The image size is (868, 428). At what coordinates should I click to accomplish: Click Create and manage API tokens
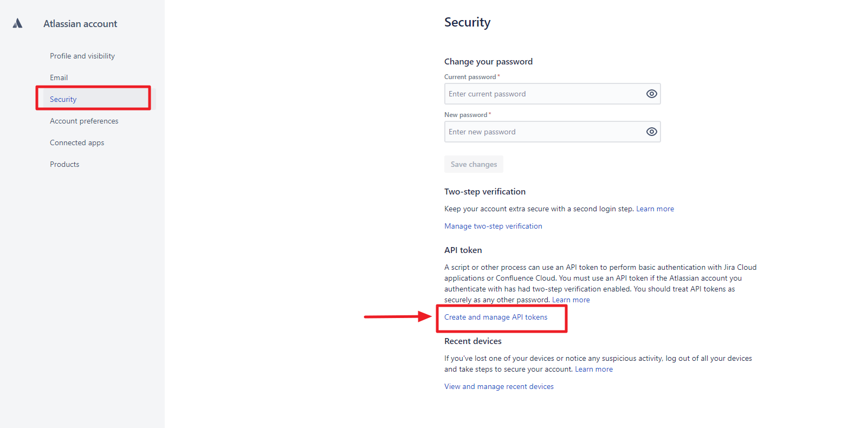point(496,317)
